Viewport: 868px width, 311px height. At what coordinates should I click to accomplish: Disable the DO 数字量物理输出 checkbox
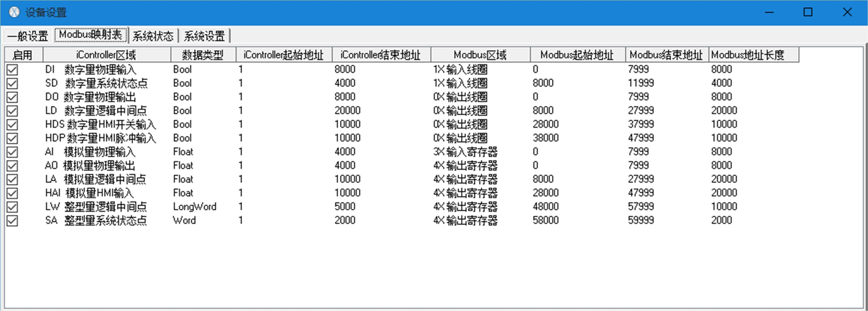pyautogui.click(x=12, y=97)
